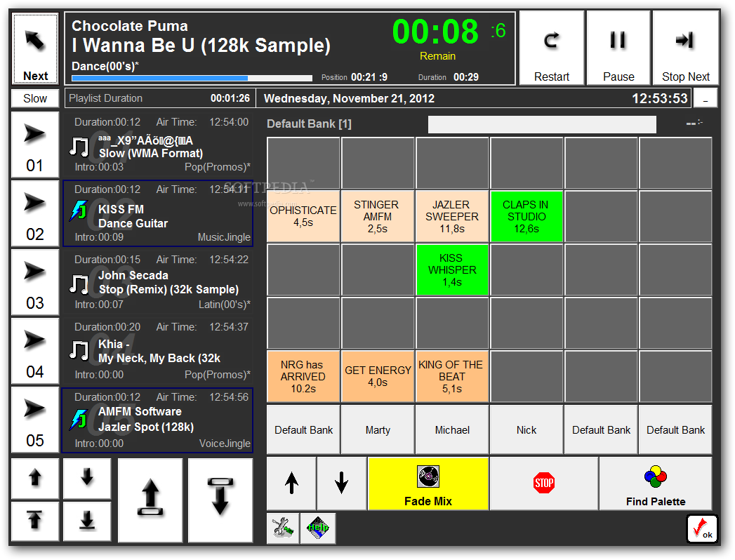Click the large eject-up arrow button
Viewport: 735px width, 560px height.
[x=150, y=500]
